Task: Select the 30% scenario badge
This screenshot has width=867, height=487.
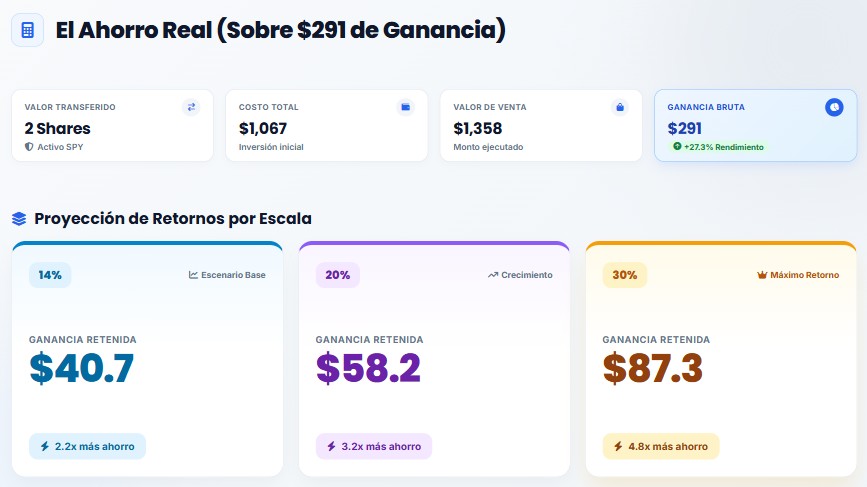Action: [624, 275]
